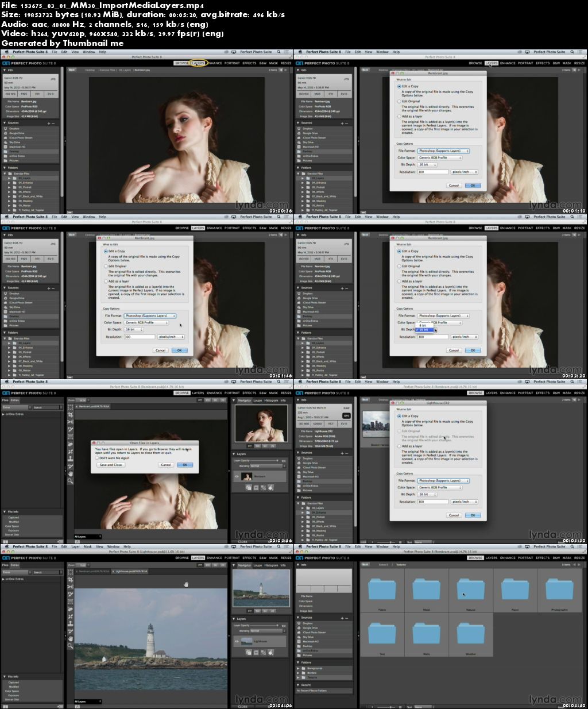Click Save and Close, 00:02:56 frame
588x709 pixels.
point(111,465)
